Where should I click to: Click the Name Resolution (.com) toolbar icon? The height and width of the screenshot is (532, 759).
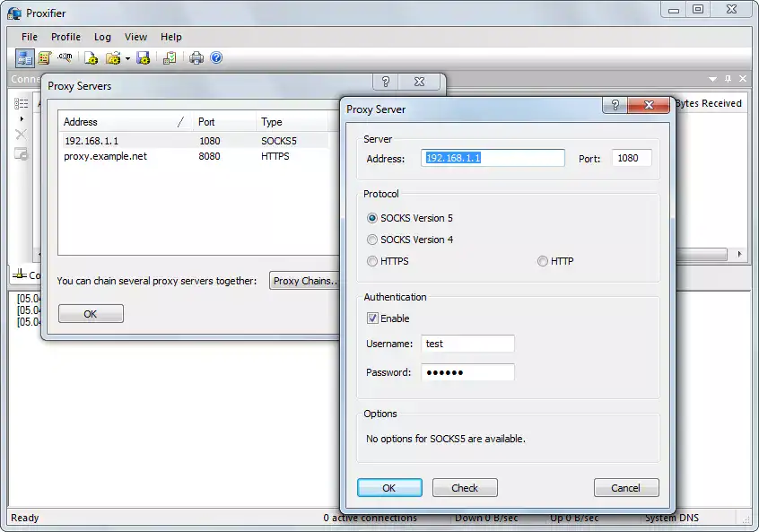pyautogui.click(x=65, y=58)
